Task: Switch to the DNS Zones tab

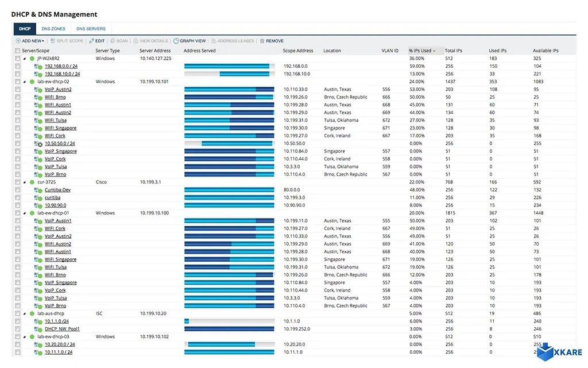Action: (x=53, y=29)
